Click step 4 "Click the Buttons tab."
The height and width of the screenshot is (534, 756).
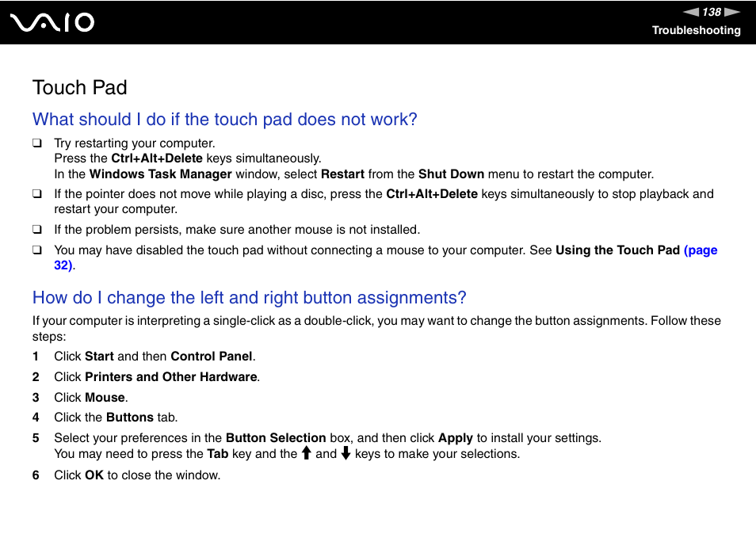point(116,418)
